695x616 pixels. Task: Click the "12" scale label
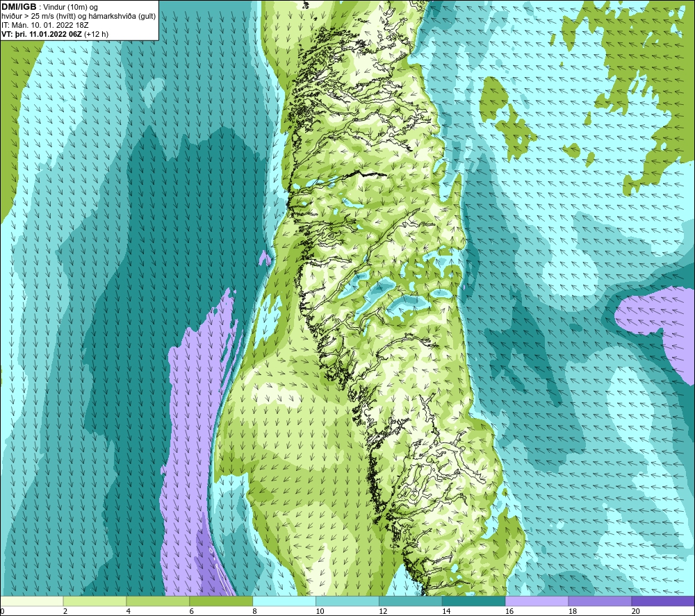pos(383,611)
